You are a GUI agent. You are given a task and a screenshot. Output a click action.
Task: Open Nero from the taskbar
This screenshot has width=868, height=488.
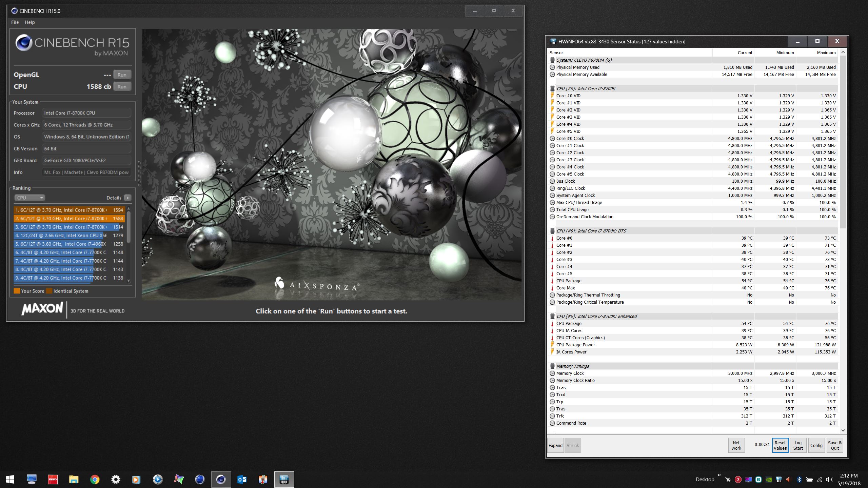click(53, 479)
